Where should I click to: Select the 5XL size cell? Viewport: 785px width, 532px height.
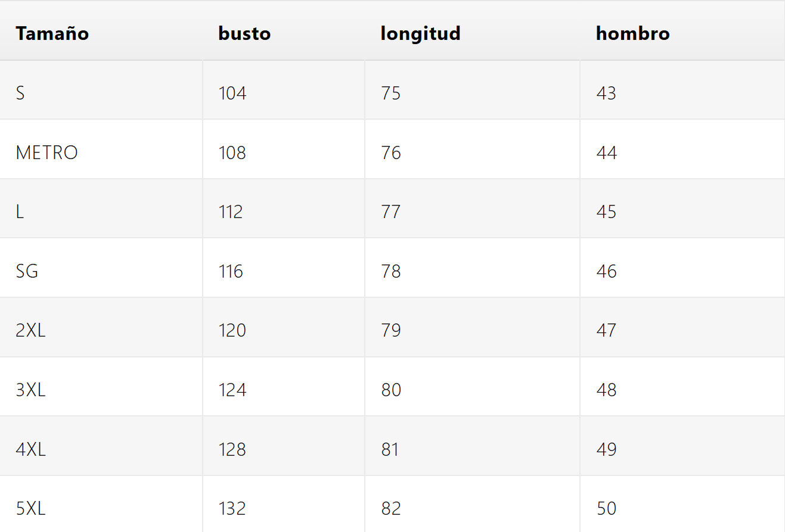pos(30,509)
